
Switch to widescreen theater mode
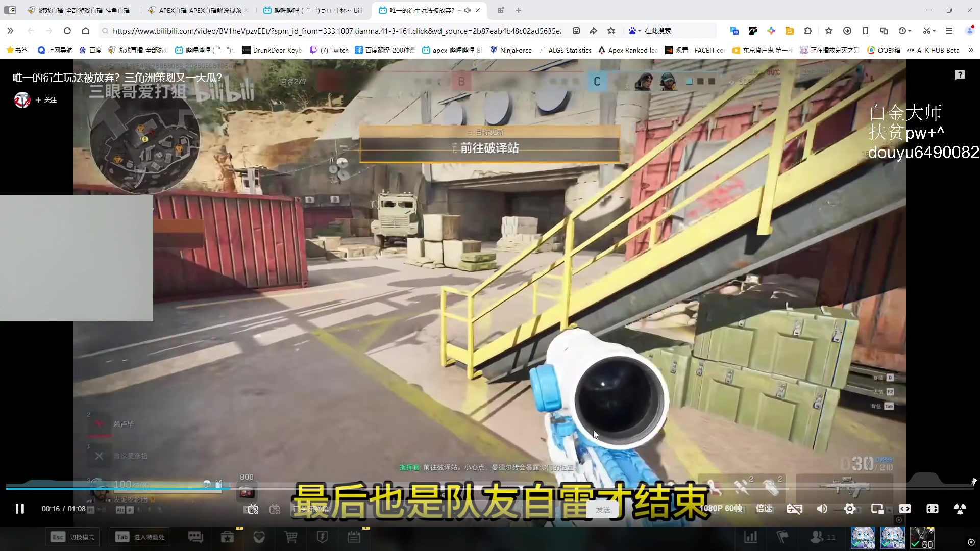tap(905, 509)
